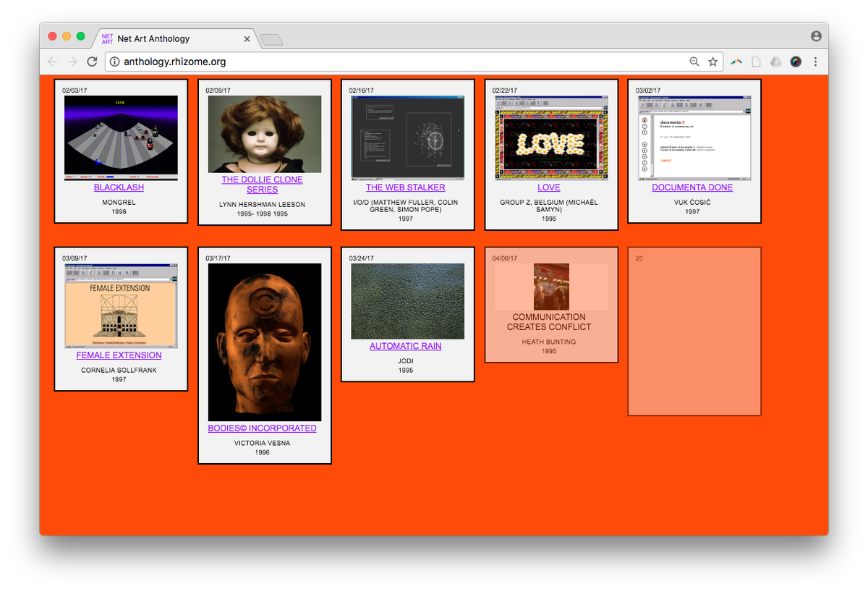Click the faded empty card labeled 20
This screenshot has width=868, height=592.
click(x=694, y=331)
